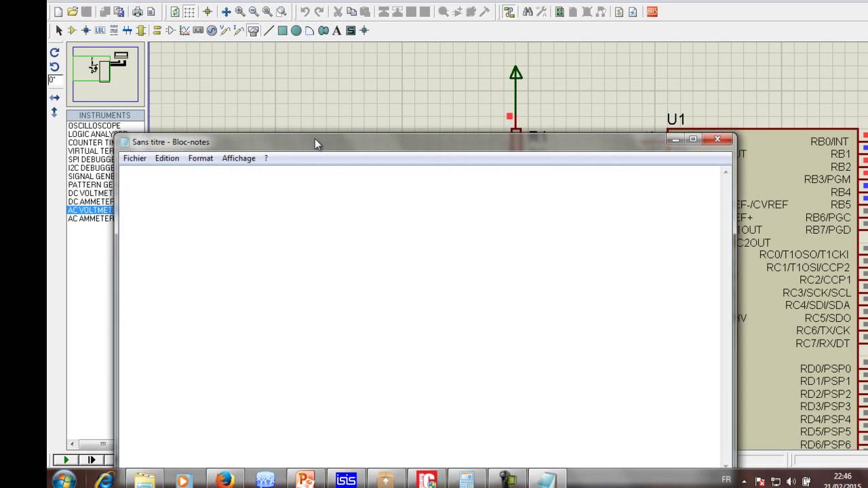The image size is (868, 488).
Task: Open the Fichier menu in Notepad
Action: click(x=135, y=158)
